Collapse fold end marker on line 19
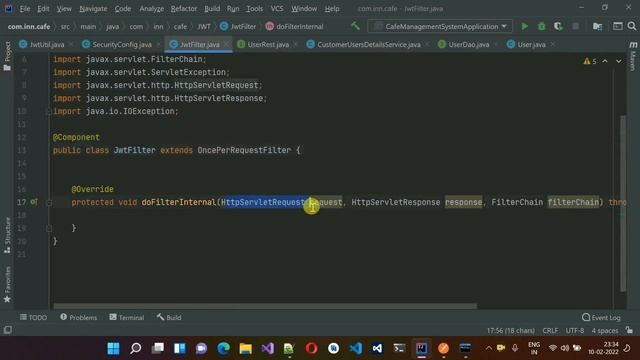The width and height of the screenshot is (640, 360). (x=49, y=228)
